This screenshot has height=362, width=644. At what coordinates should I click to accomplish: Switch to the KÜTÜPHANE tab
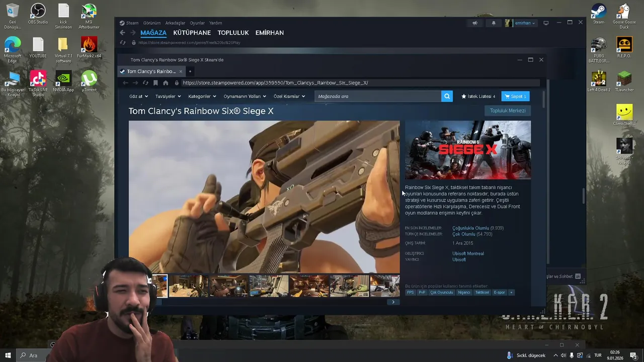192,33
